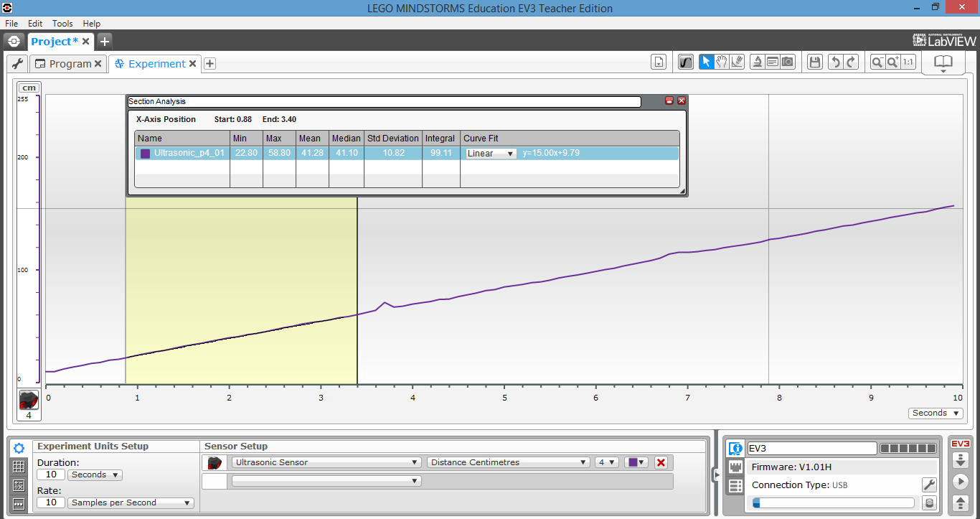This screenshot has height=519, width=980.
Task: Select the Ultrasonic_p4_01 dataset row
Action: tap(407, 153)
